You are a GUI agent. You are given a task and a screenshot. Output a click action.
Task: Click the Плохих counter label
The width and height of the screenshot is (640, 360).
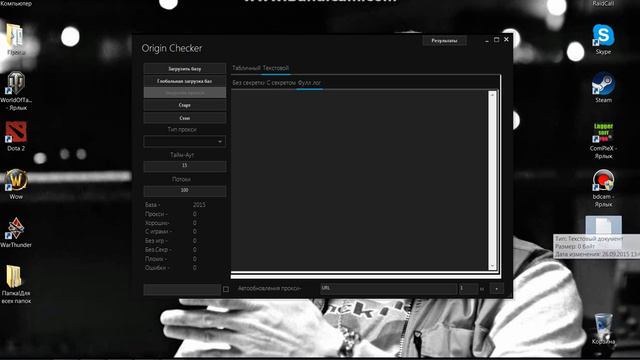(x=156, y=259)
